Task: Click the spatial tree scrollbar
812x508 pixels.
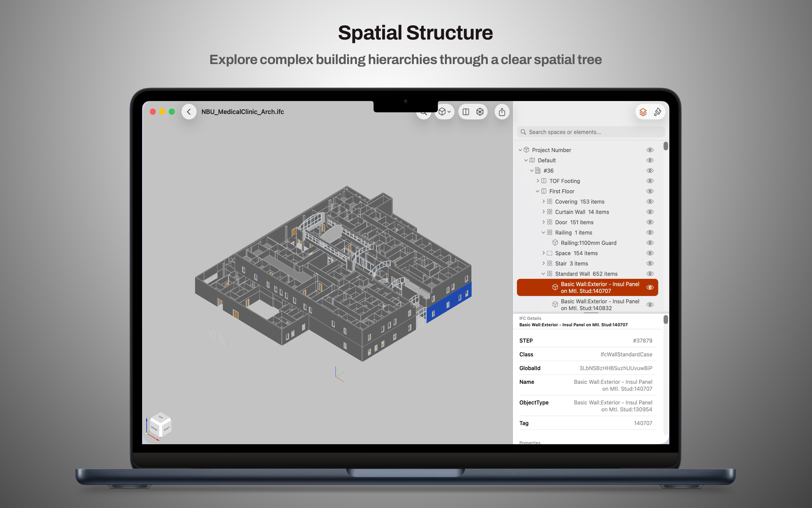Action: click(666, 146)
